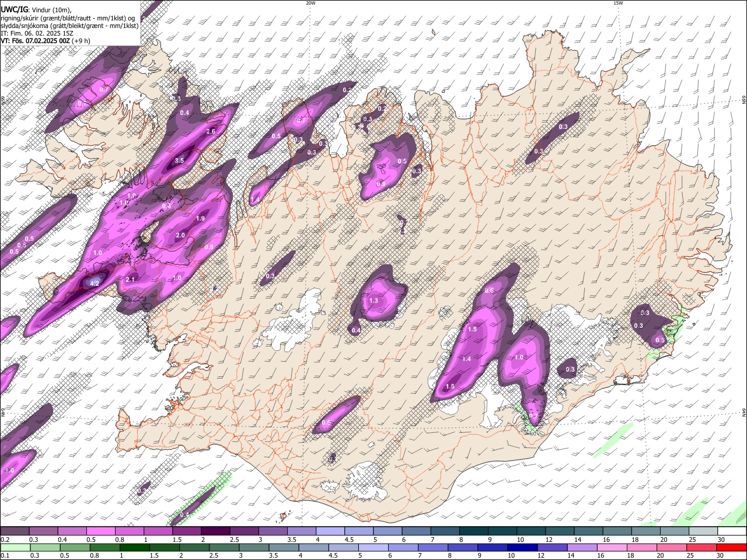Click the 2.6 precipitation value on the map
747x560 pixels.
click(211, 131)
